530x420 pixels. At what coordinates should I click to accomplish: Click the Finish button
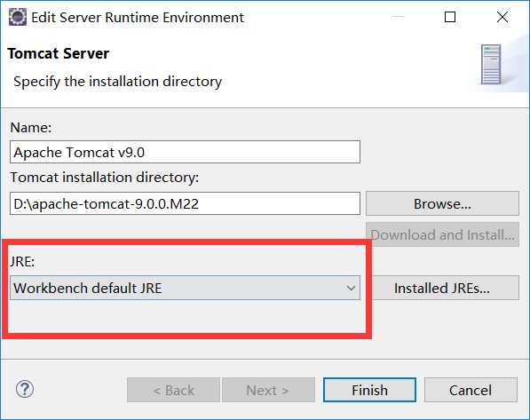[x=369, y=390]
